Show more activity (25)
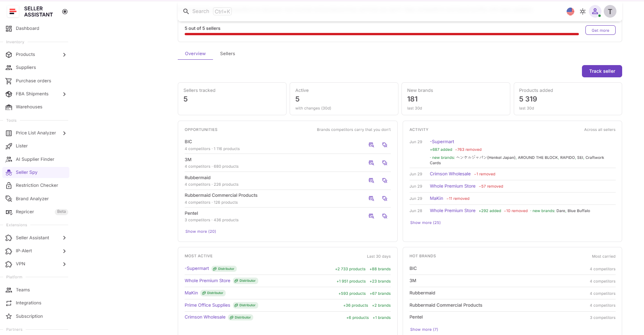Viewport: 644px width, 335px height. point(425,223)
